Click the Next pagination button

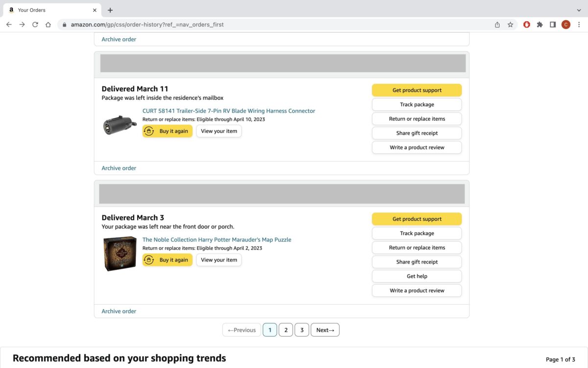click(x=325, y=330)
